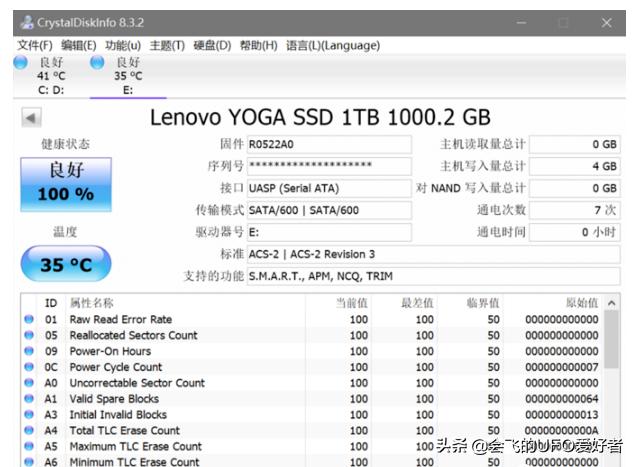The width and height of the screenshot is (636, 467).
Task: Go to previous disk with left arrow
Action: pyautogui.click(x=31, y=118)
